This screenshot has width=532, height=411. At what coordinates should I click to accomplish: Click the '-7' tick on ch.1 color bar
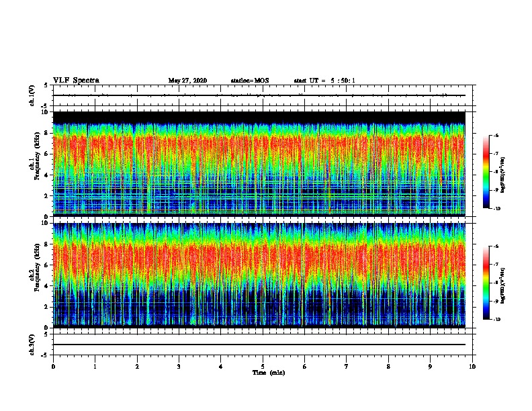point(496,154)
